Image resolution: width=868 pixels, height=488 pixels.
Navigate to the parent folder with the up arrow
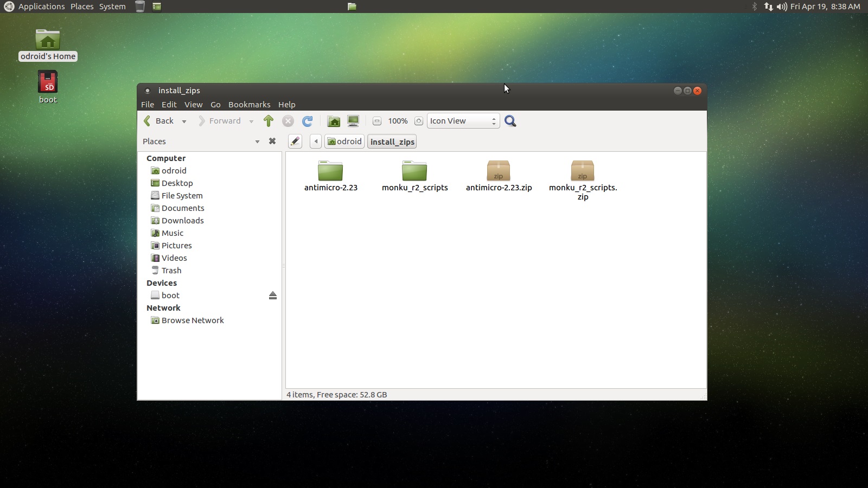point(269,121)
